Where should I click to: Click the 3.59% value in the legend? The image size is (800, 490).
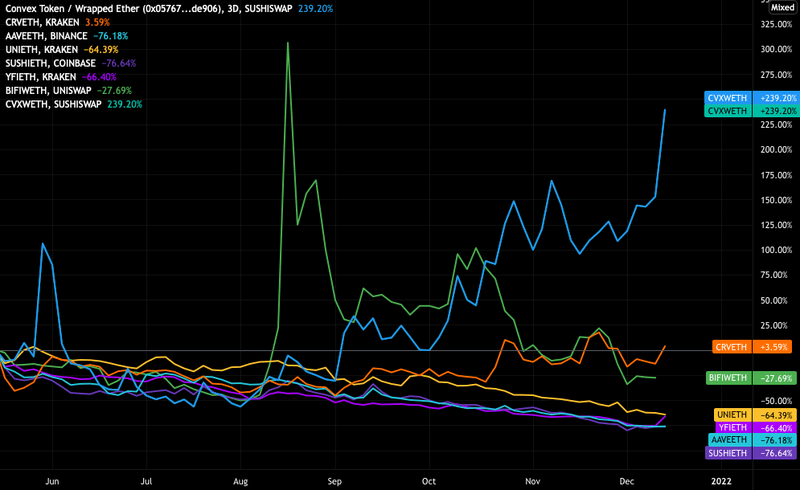[97, 22]
